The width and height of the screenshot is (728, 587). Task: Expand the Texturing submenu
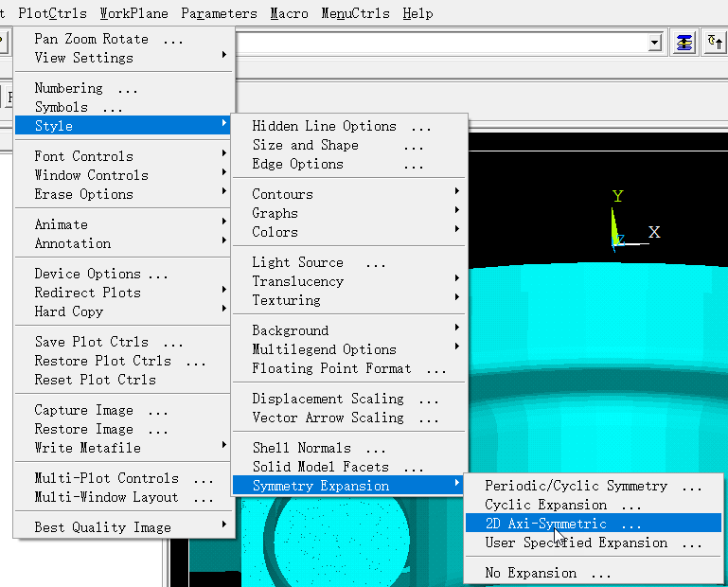click(349, 300)
